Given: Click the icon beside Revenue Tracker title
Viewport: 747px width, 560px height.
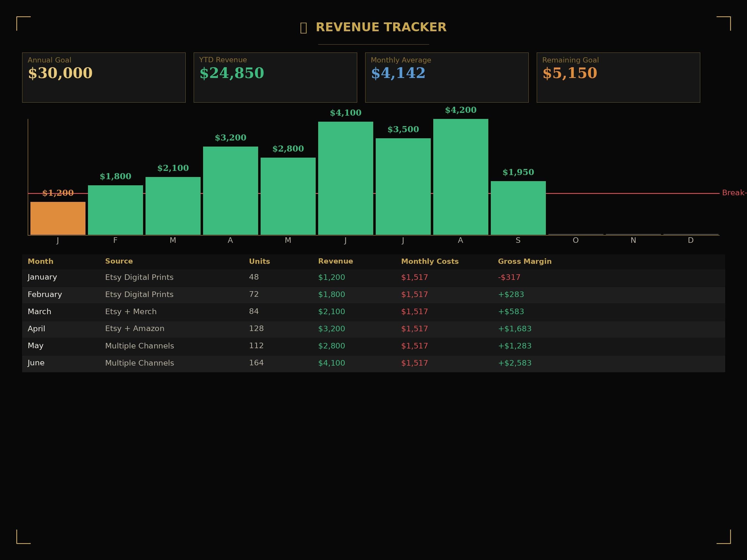Looking at the screenshot, I should [x=303, y=28].
